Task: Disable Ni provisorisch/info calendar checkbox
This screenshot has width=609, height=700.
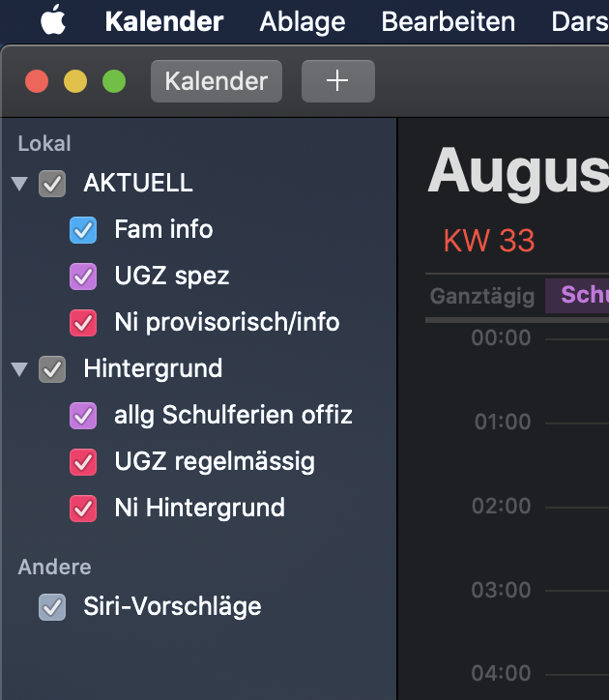Action: (x=83, y=322)
